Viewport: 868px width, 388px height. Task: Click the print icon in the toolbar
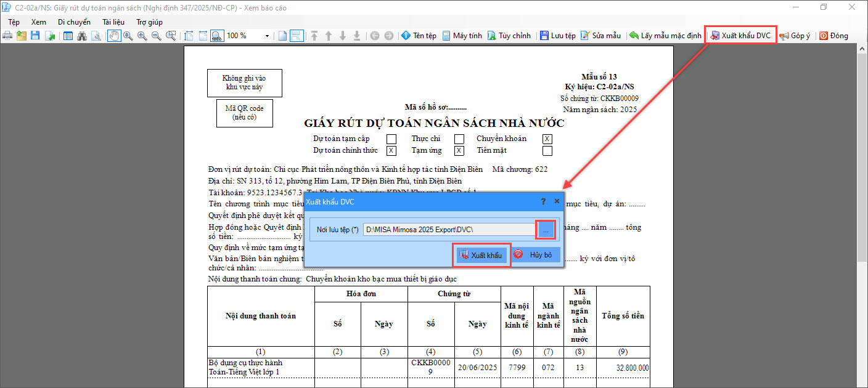coord(7,36)
